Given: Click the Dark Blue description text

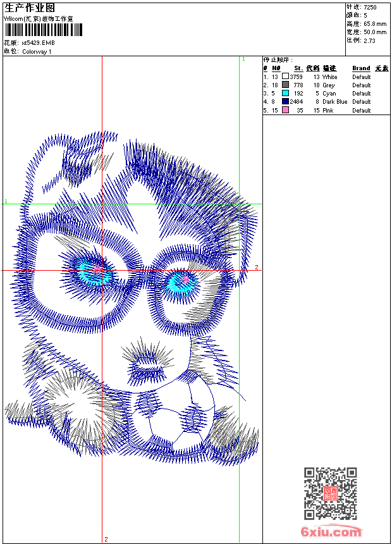Looking at the screenshot, I should click(334, 102).
